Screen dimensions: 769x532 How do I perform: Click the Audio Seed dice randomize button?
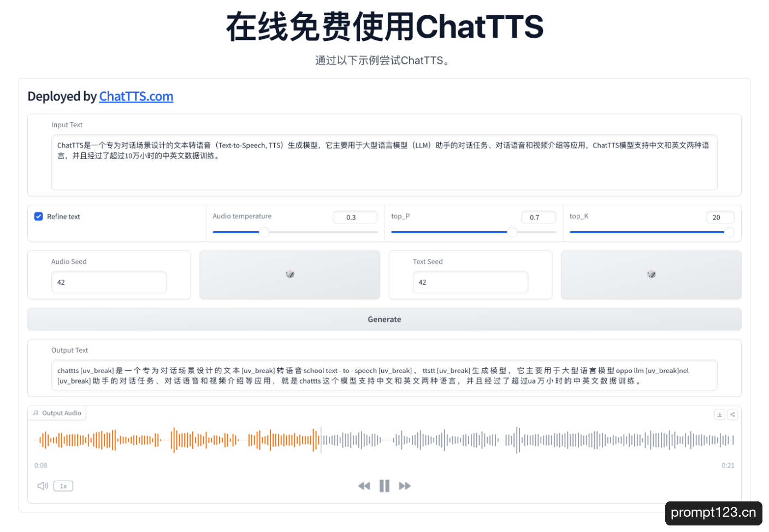(289, 275)
